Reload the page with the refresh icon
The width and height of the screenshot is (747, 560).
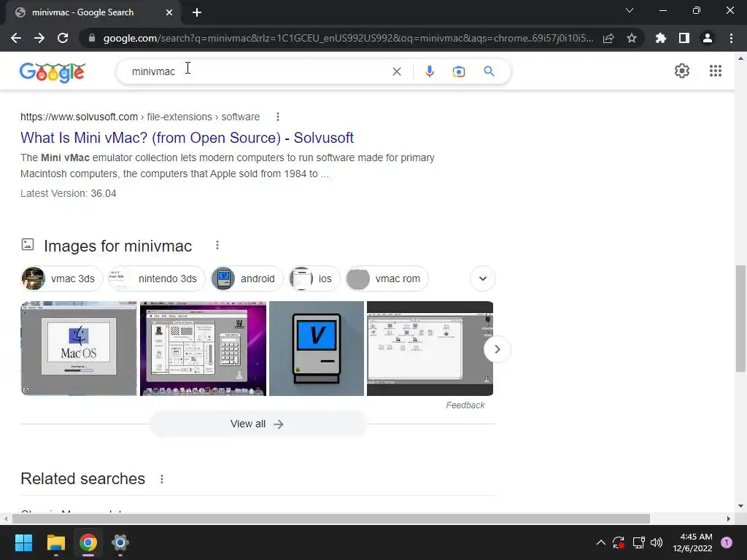coord(63,38)
